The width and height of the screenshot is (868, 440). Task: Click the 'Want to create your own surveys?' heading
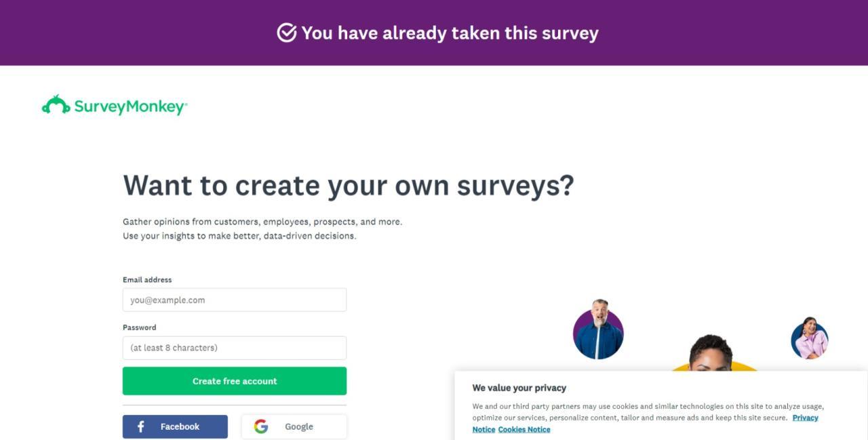[x=348, y=185]
